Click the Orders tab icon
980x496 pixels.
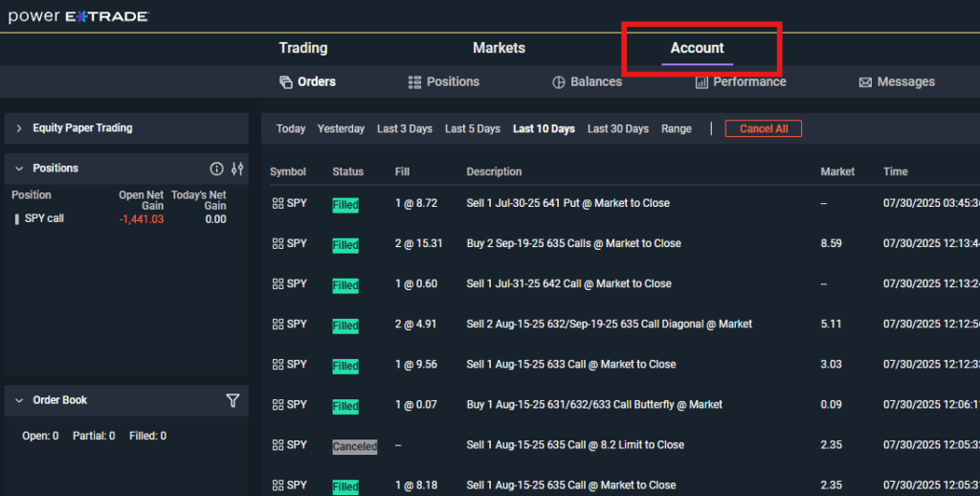tap(285, 82)
